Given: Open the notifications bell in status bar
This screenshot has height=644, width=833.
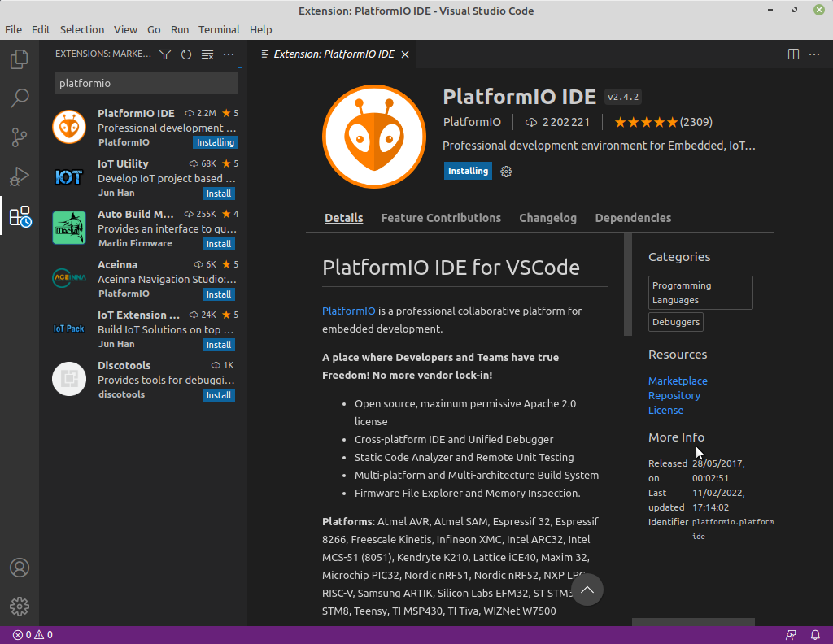Looking at the screenshot, I should (815, 635).
